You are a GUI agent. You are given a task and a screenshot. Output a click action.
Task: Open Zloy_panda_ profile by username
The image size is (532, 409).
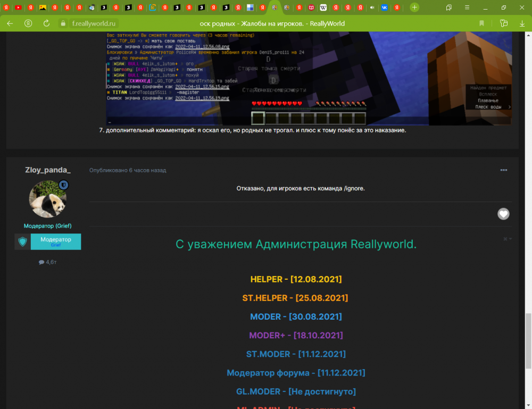(48, 170)
